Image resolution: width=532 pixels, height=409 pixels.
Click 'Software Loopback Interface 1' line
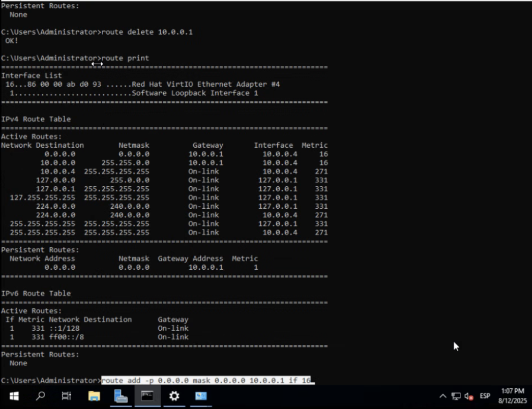pyautogui.click(x=134, y=93)
